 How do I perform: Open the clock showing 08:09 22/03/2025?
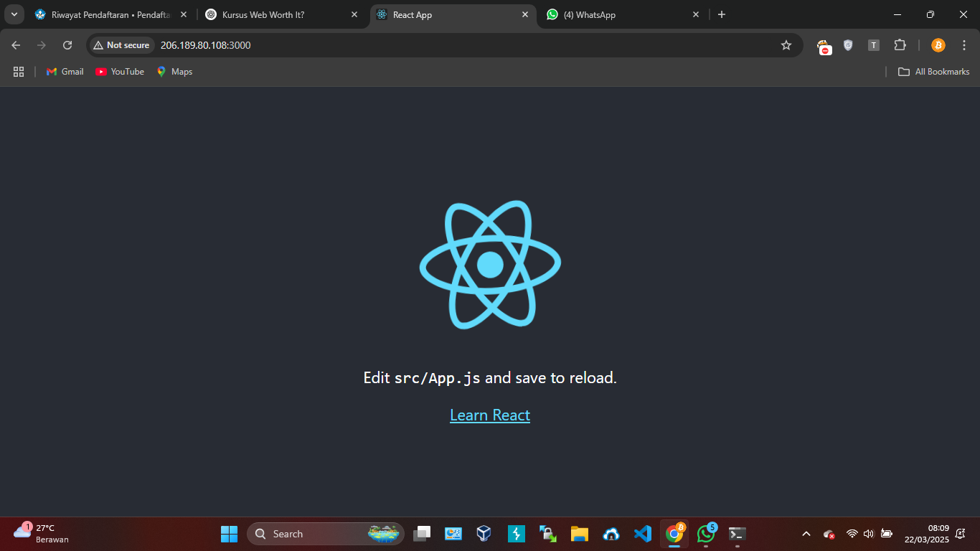926,534
